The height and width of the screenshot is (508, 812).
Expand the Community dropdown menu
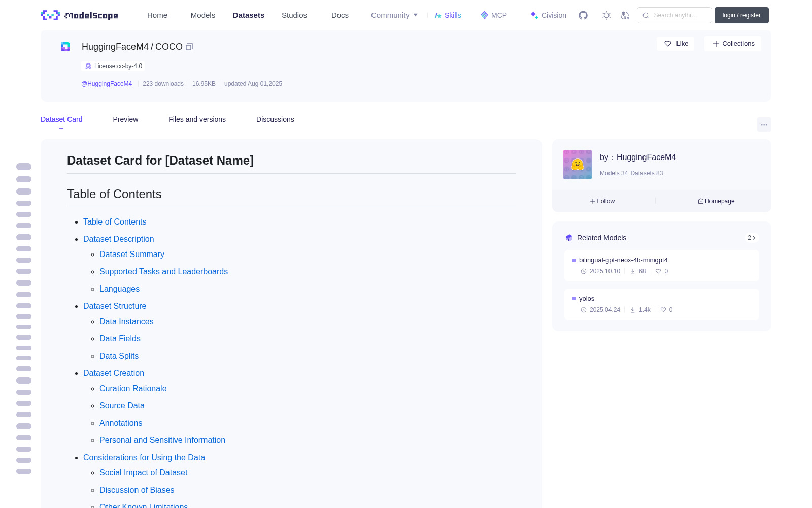(394, 15)
